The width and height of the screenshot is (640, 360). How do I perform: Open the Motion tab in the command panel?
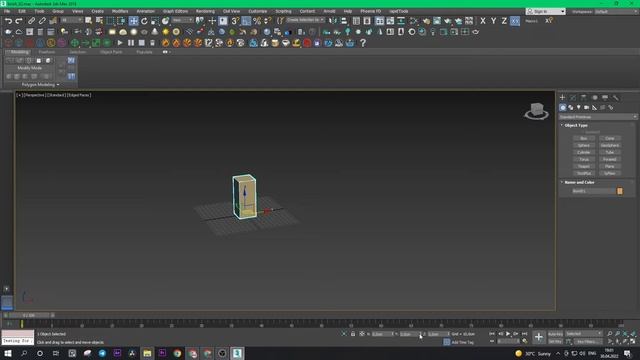(594, 98)
